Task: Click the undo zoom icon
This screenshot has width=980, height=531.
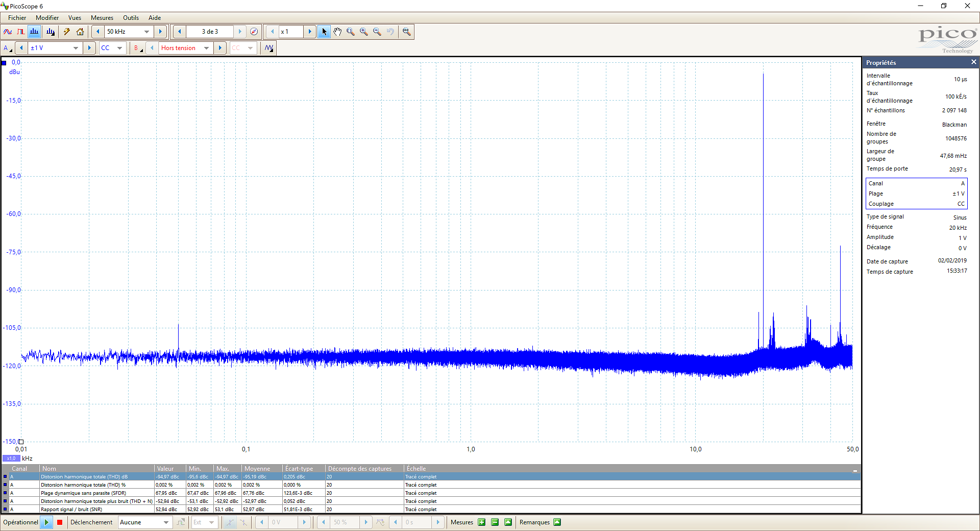Action: (390, 32)
